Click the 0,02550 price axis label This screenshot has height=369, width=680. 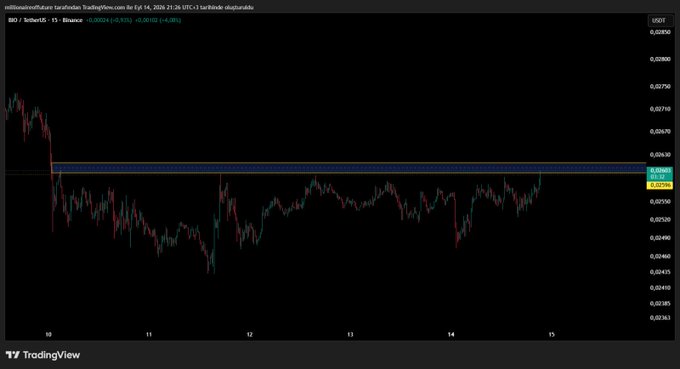tap(660, 202)
